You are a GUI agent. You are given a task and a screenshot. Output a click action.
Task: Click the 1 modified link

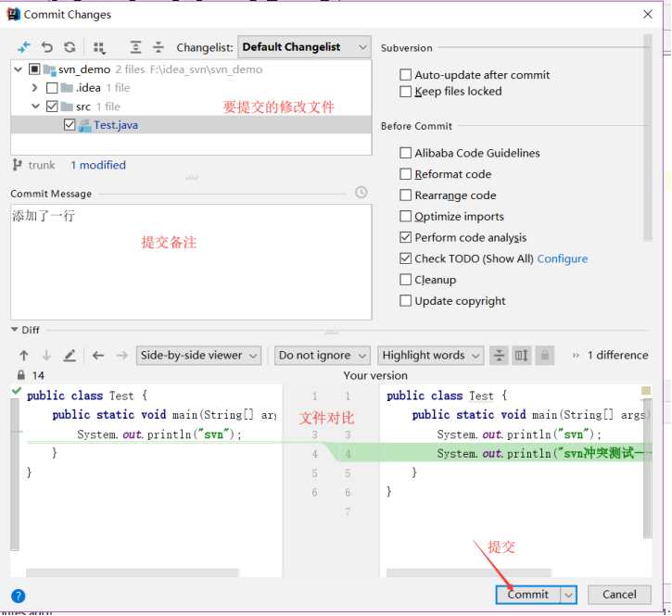[98, 165]
